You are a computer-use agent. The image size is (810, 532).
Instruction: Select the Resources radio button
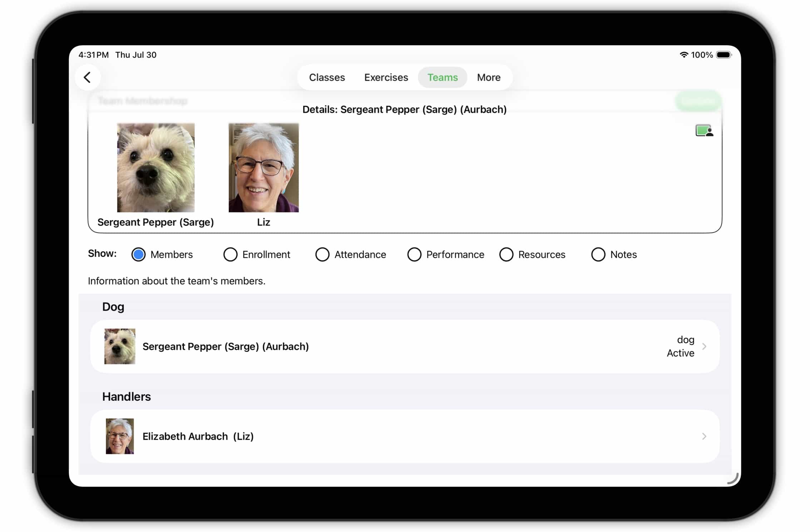coord(506,255)
